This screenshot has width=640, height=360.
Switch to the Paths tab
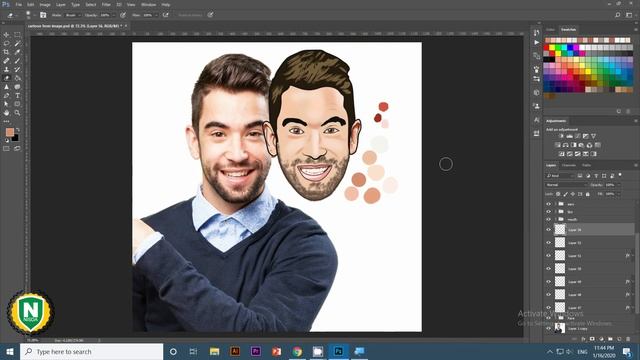click(x=587, y=165)
